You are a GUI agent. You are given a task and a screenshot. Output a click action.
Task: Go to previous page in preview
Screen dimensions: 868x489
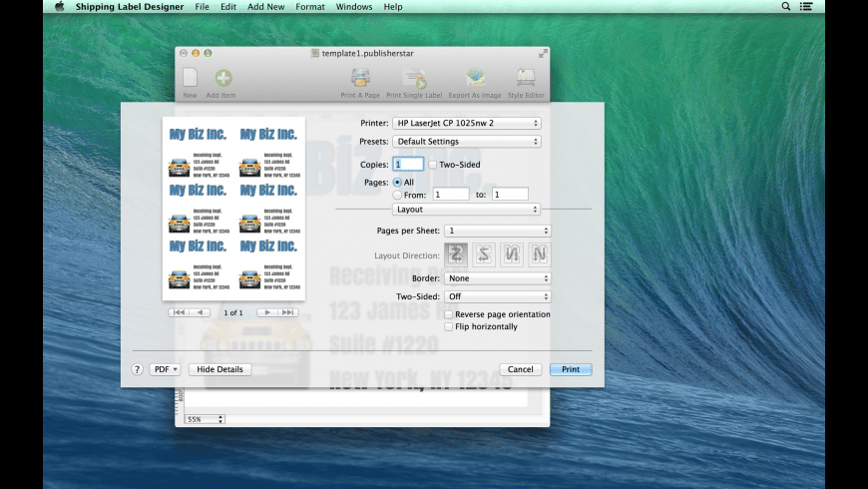click(x=200, y=312)
